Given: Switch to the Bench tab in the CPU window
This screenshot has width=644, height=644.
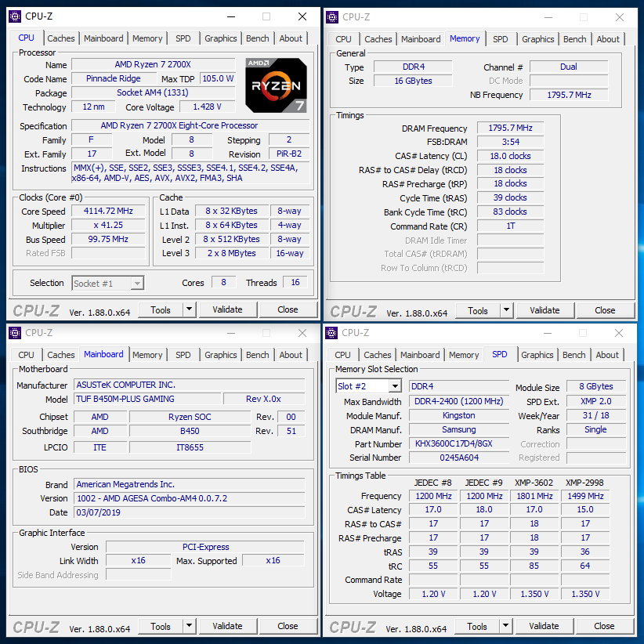Looking at the screenshot, I should [x=258, y=38].
